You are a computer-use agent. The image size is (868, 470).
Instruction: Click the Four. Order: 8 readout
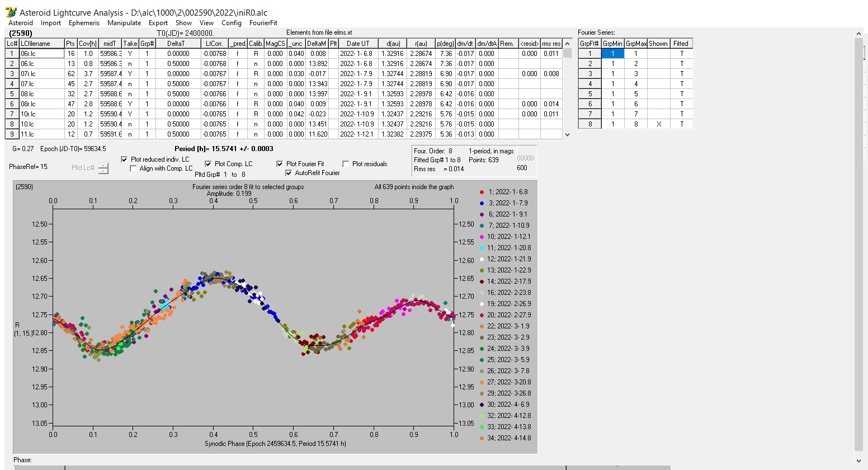coord(433,151)
